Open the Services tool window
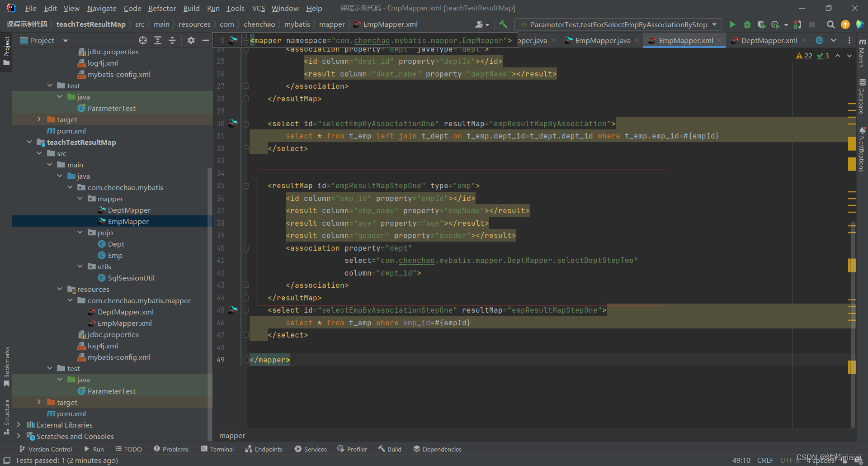Image resolution: width=868 pixels, height=466 pixels. [311, 449]
